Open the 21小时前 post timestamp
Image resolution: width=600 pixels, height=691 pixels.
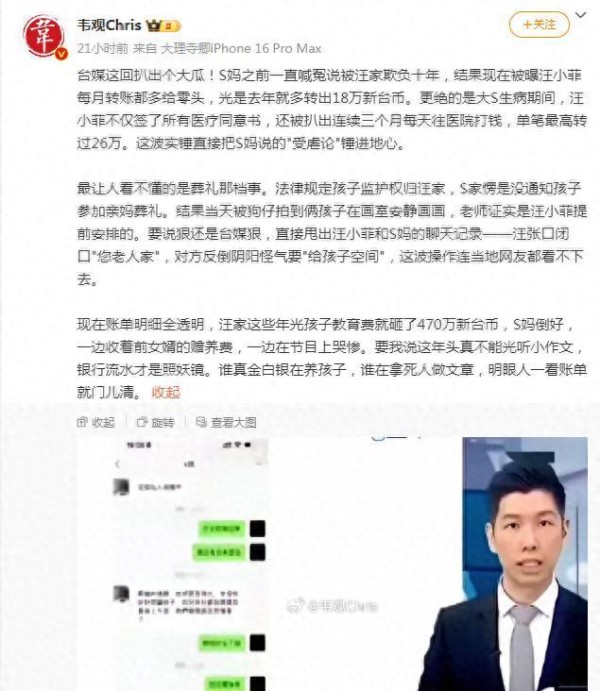coord(103,48)
